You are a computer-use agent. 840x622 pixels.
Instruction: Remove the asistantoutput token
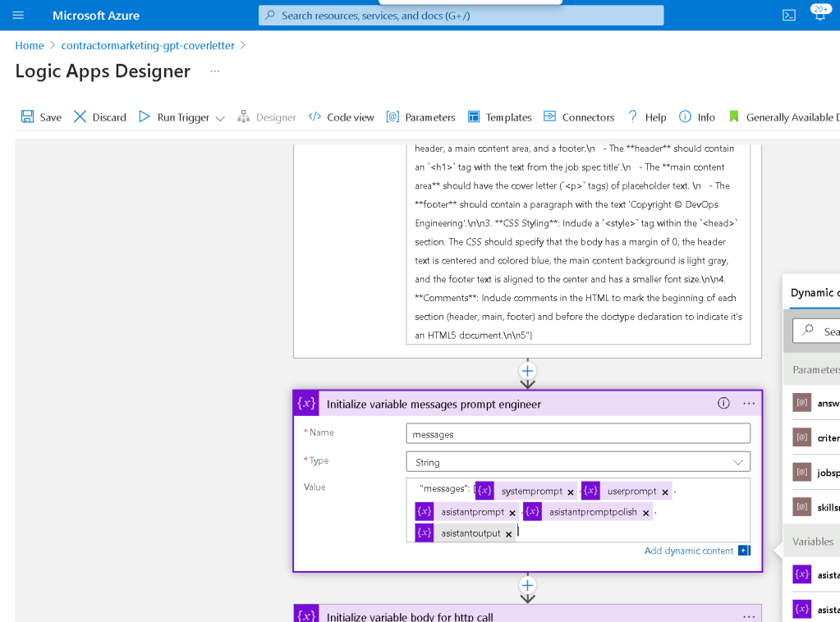(508, 534)
